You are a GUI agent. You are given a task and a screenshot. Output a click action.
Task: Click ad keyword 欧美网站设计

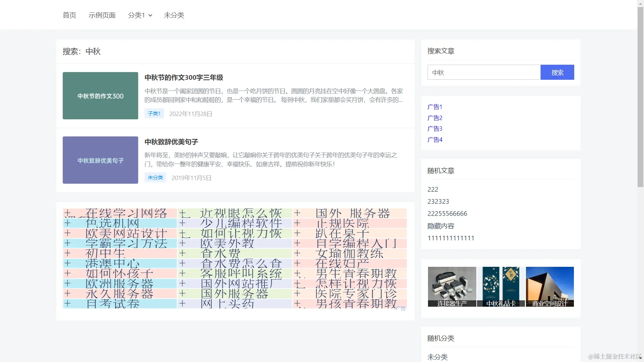(120, 233)
